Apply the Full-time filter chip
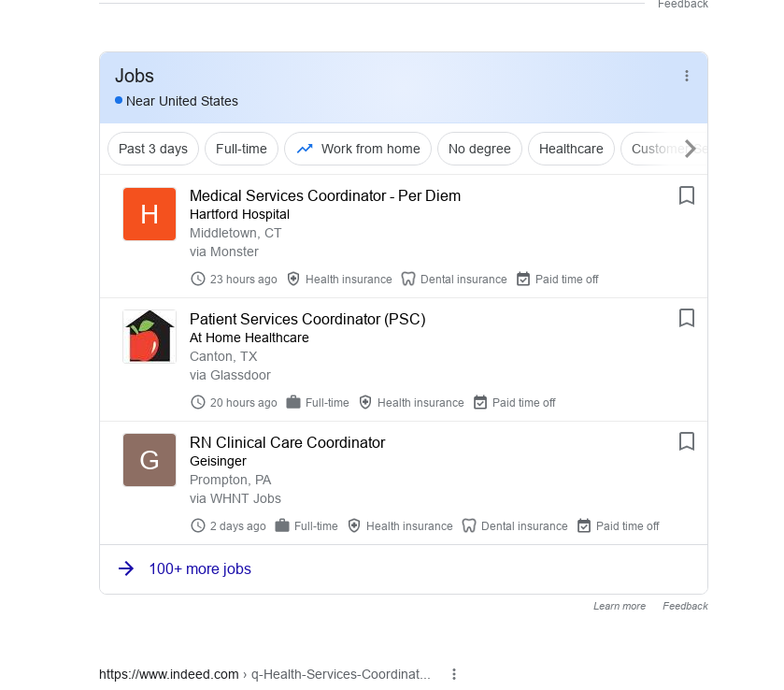The width and height of the screenshot is (784, 690). tap(241, 149)
